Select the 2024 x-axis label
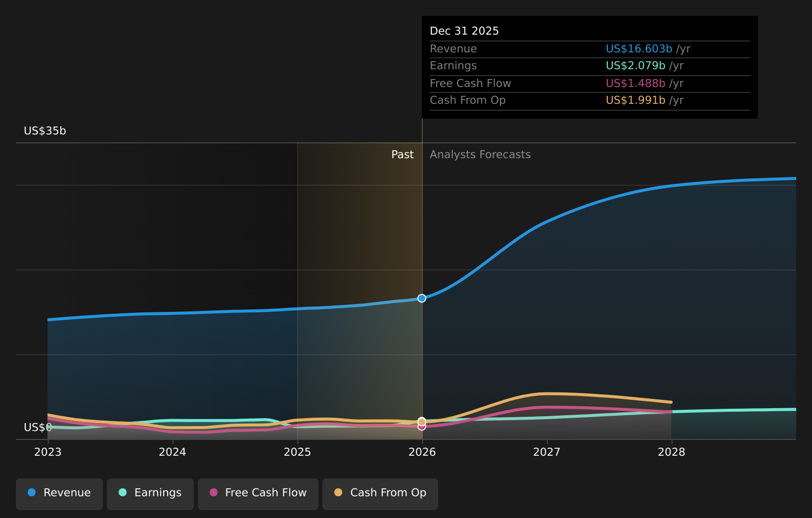Image resolution: width=812 pixels, height=518 pixels. point(172,452)
